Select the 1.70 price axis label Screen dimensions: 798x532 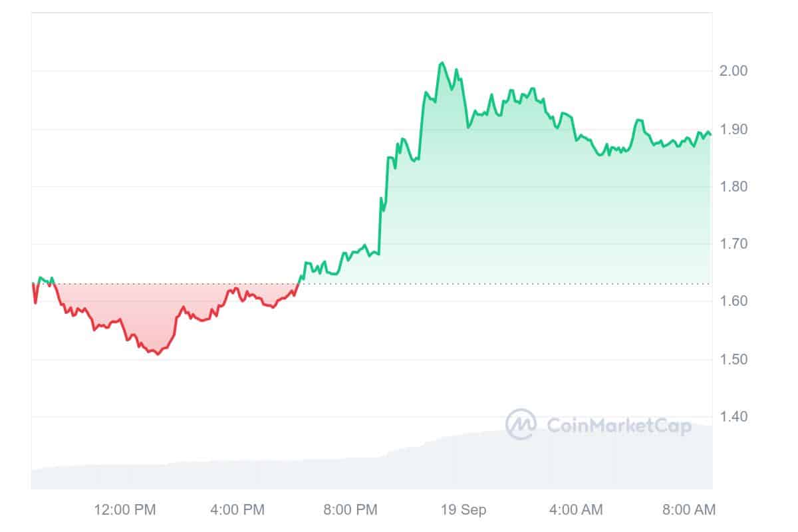tap(733, 244)
